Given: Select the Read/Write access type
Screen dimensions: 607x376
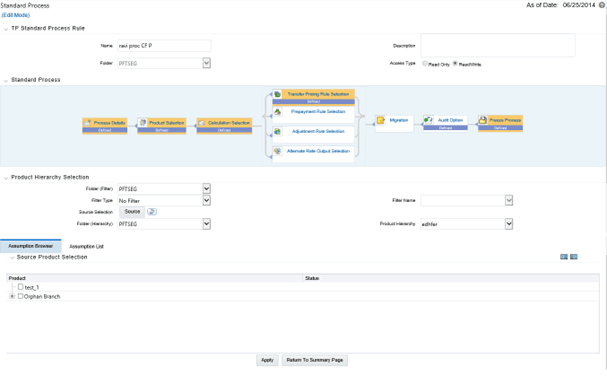Looking at the screenshot, I should coord(455,64).
